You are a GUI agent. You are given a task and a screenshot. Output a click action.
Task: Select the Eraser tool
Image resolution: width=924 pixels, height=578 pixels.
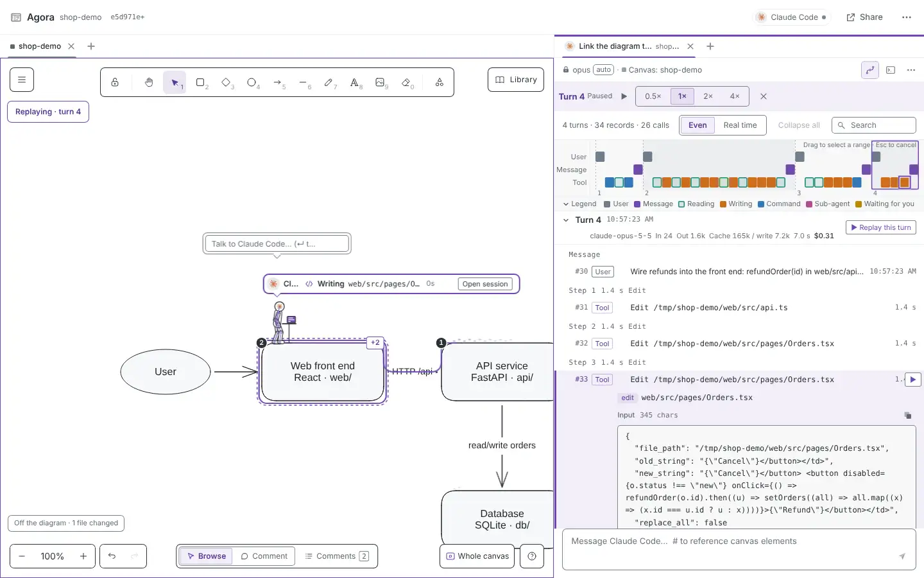coord(406,82)
